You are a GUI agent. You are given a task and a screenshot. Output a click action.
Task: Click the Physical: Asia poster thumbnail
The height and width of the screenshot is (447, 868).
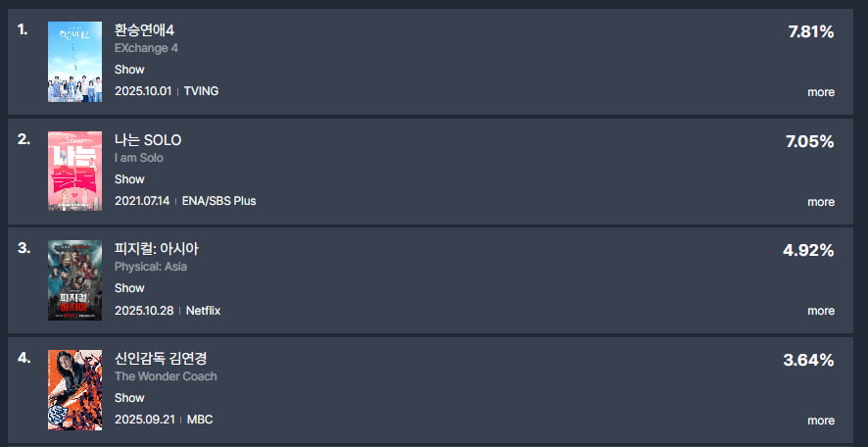pyautogui.click(x=74, y=280)
